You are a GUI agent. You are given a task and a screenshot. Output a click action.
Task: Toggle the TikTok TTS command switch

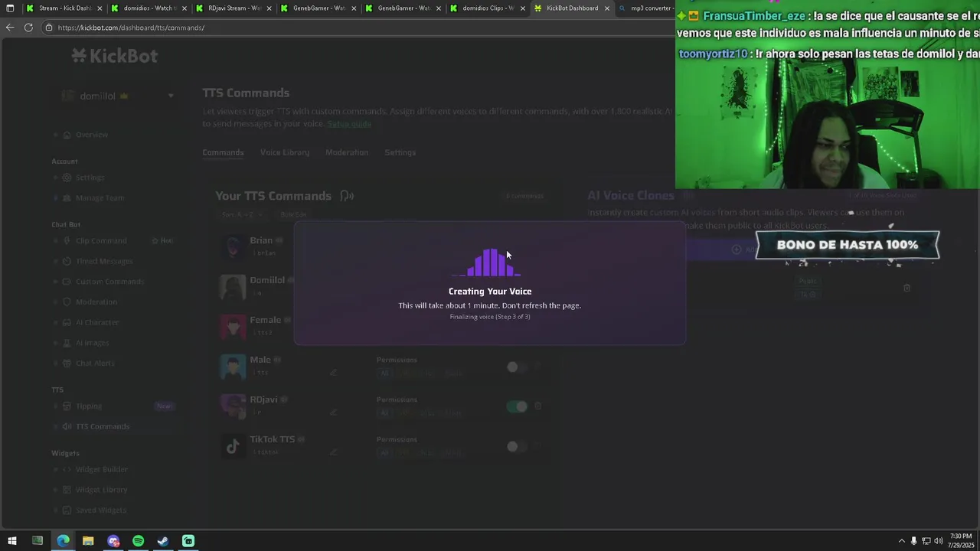point(517,446)
